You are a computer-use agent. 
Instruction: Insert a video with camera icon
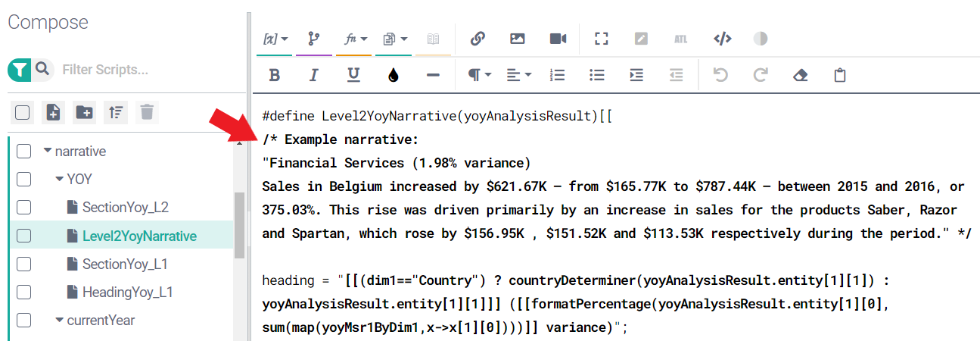coord(558,39)
